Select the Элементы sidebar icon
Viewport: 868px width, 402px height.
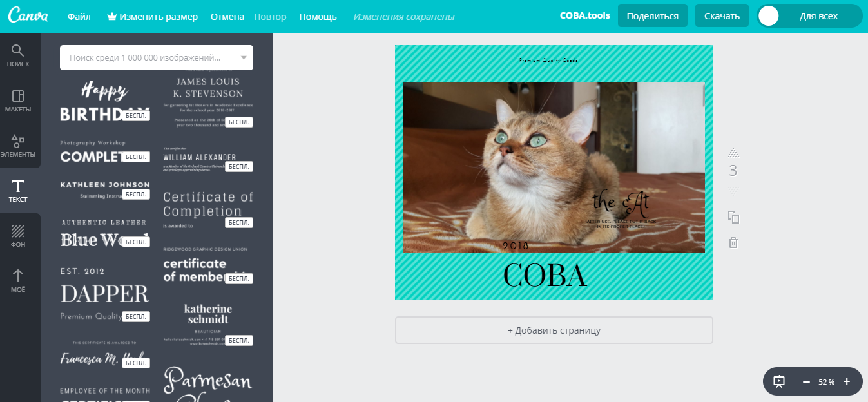point(19,145)
